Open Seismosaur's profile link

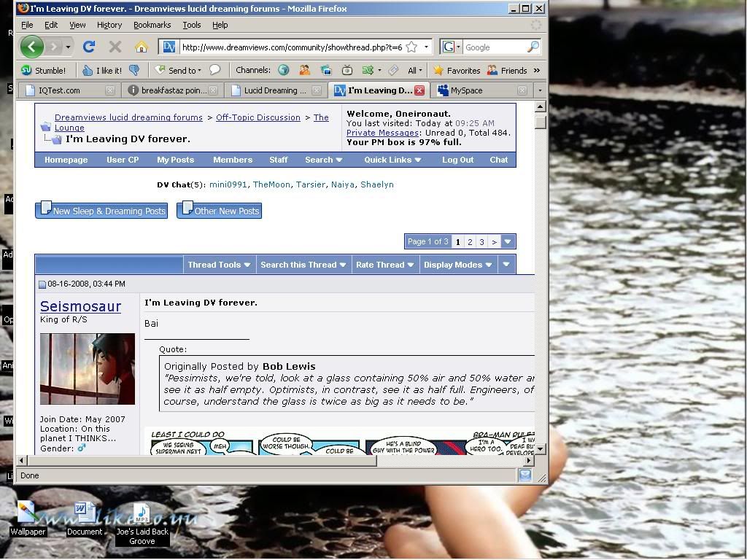tap(80, 307)
